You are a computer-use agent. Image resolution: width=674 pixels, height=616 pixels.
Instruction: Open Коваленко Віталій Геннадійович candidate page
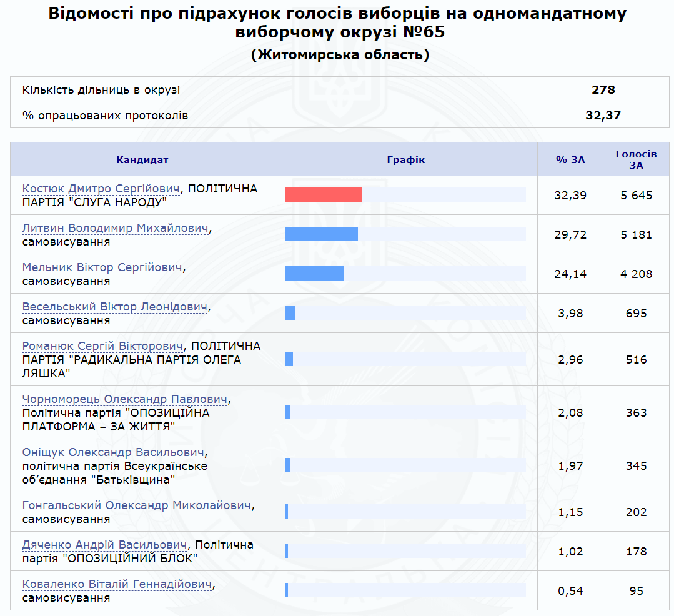(117, 584)
